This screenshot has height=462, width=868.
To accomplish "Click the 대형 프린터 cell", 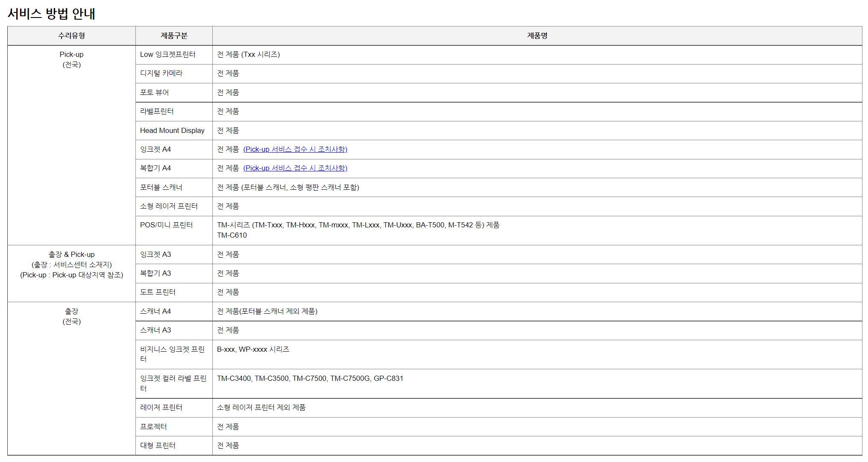I will 158,445.
